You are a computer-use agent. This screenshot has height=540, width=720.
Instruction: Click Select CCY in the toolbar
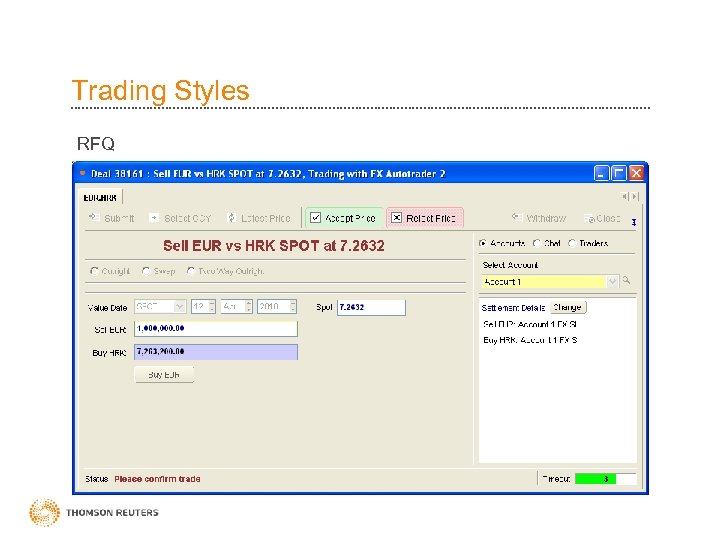[180, 218]
